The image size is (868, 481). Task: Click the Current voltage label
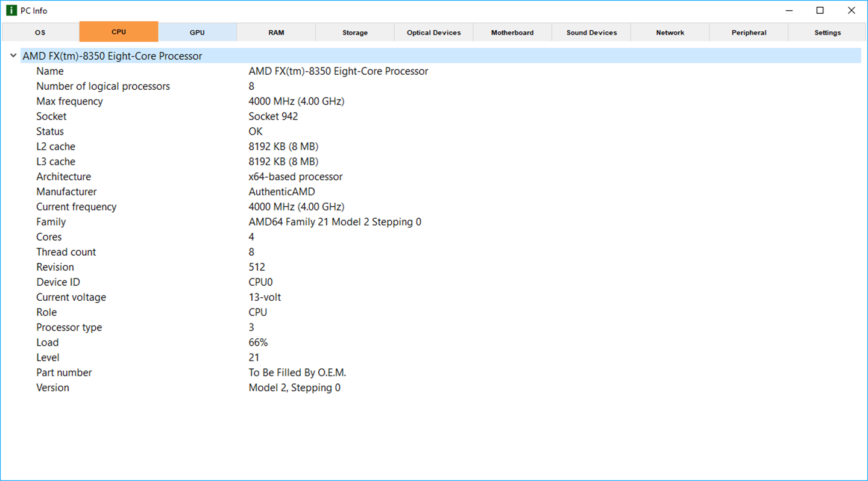(x=71, y=297)
